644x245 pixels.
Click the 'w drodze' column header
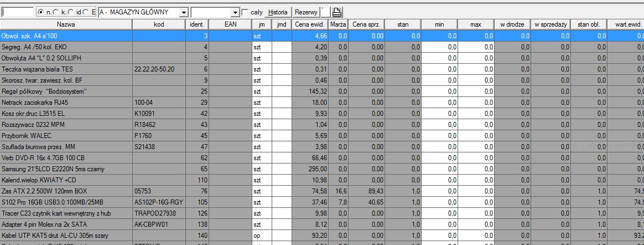click(513, 24)
